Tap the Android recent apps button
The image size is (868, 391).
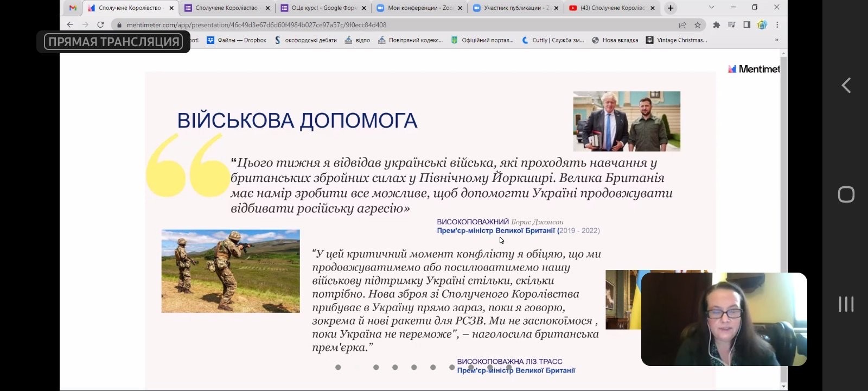(846, 304)
